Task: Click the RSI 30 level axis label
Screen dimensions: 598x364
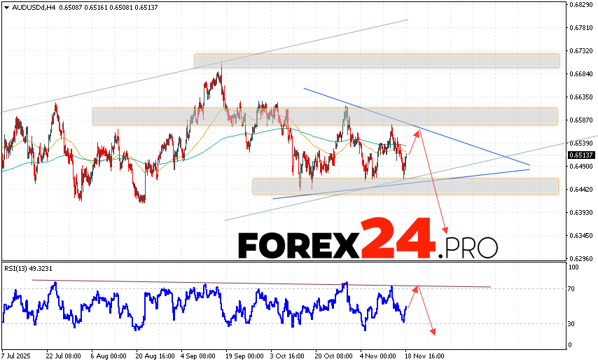Action: (573, 323)
